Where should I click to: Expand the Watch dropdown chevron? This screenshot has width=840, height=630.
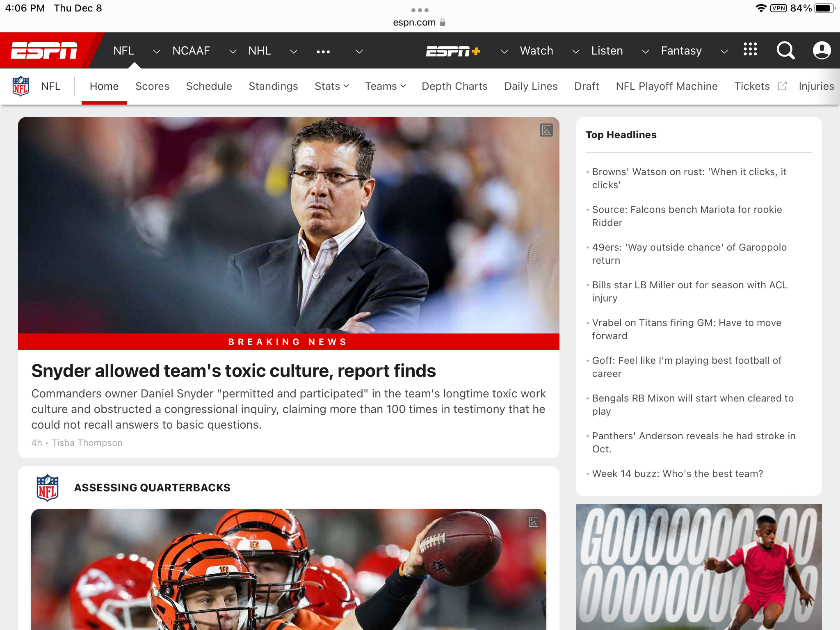575,52
